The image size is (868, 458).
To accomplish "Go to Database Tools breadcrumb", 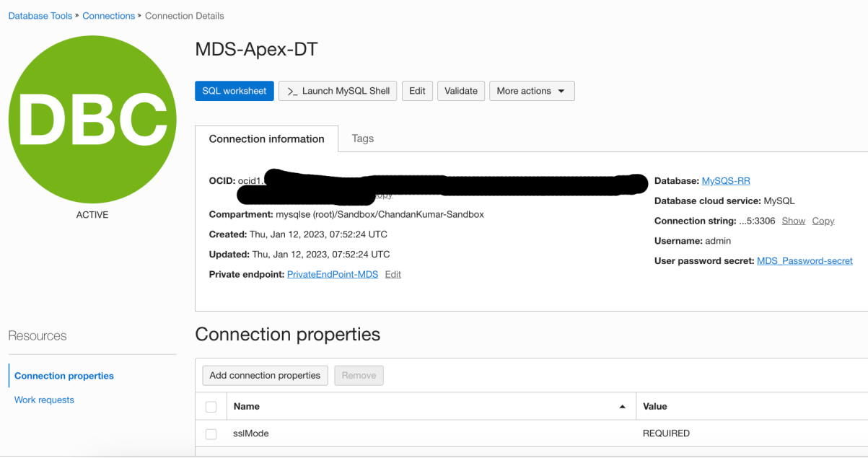I will [x=40, y=16].
